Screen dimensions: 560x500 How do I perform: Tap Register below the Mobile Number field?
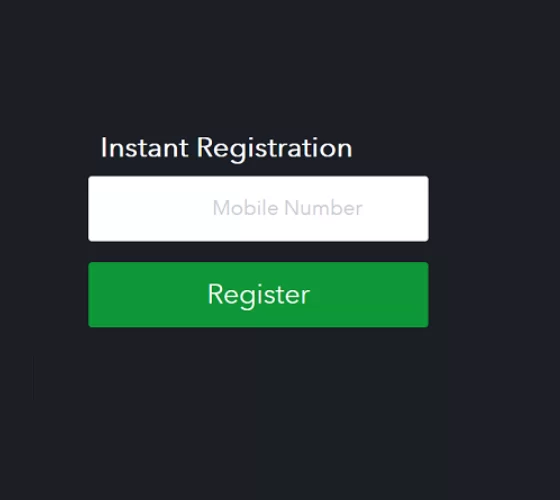pyautogui.click(x=258, y=295)
